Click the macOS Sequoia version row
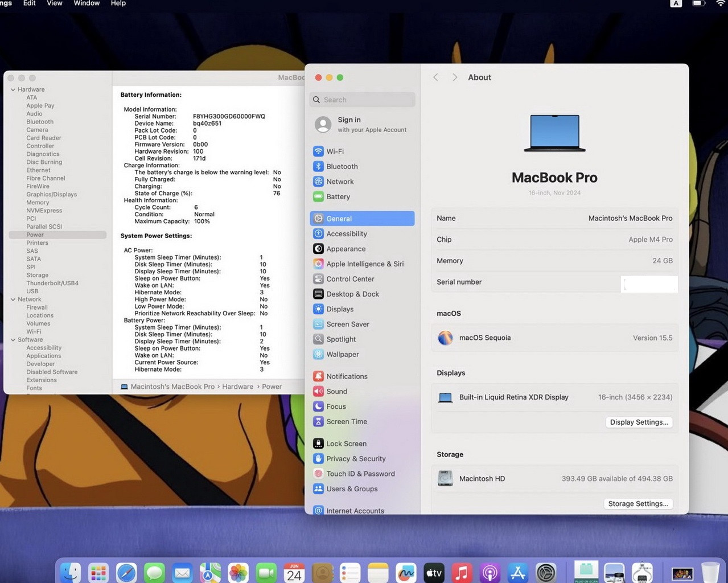The height and width of the screenshot is (583, 728). tap(554, 338)
